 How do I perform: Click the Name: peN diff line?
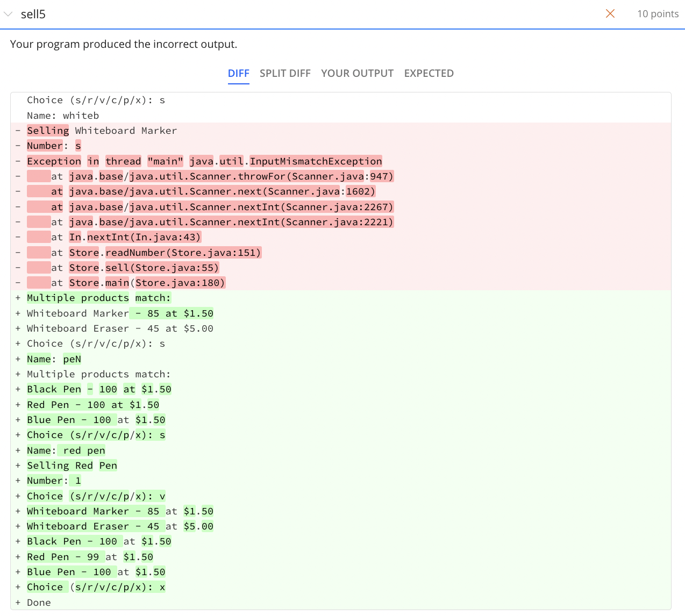pos(54,359)
